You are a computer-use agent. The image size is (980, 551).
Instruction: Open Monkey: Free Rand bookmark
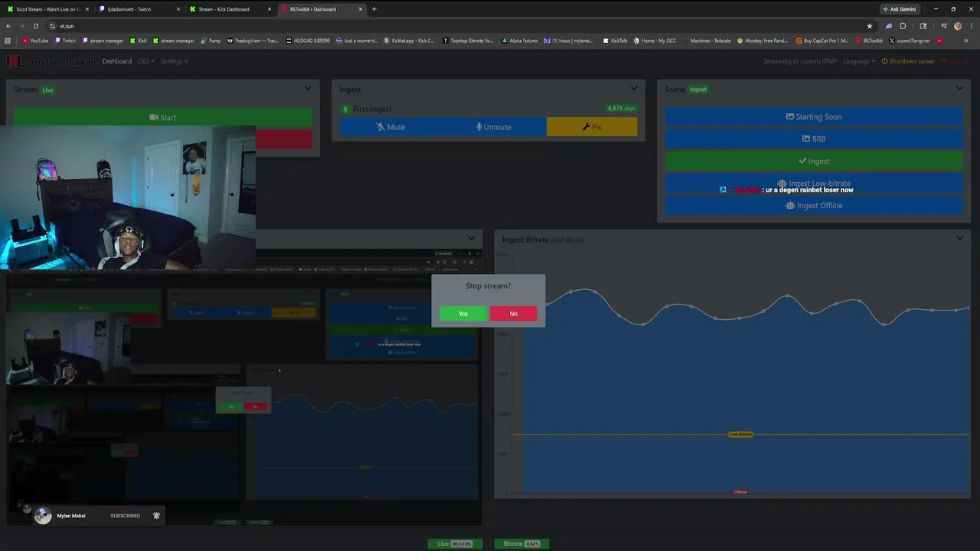(763, 41)
